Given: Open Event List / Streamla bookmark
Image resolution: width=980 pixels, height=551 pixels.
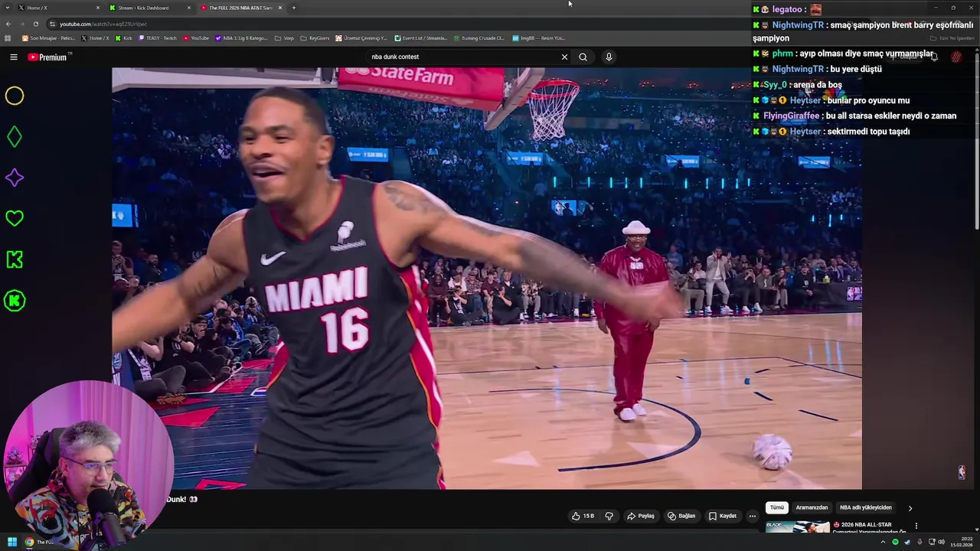Looking at the screenshot, I should 421,37.
